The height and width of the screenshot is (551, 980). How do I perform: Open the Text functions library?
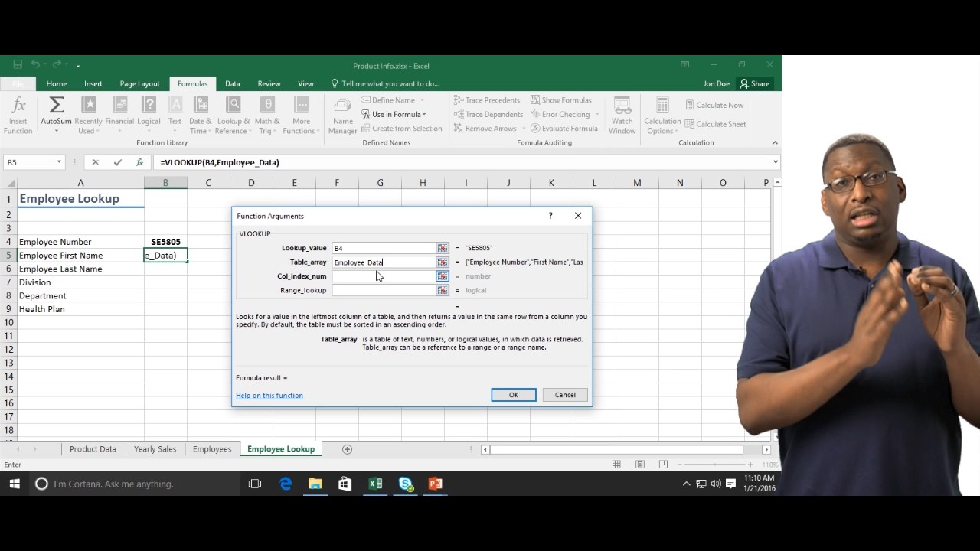tap(175, 115)
